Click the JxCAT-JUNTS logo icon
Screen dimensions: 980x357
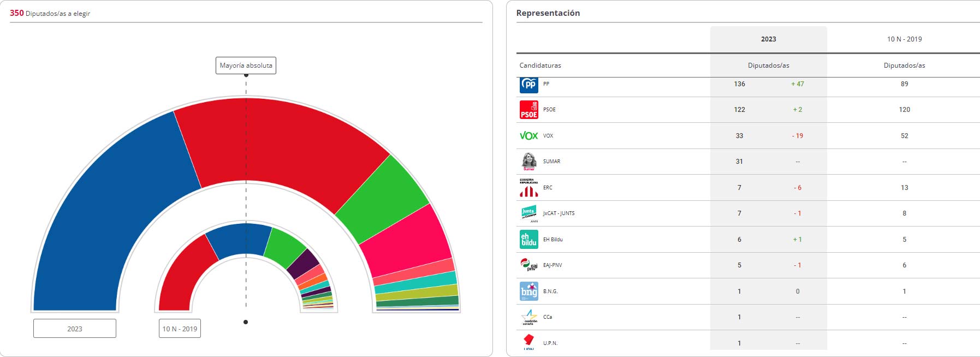[529, 213]
